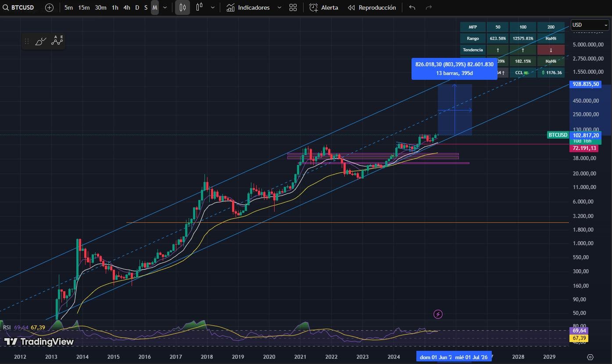This screenshot has height=364, width=612.
Task: Expand the timeframe interval dropdown arrow
Action: point(165,7)
